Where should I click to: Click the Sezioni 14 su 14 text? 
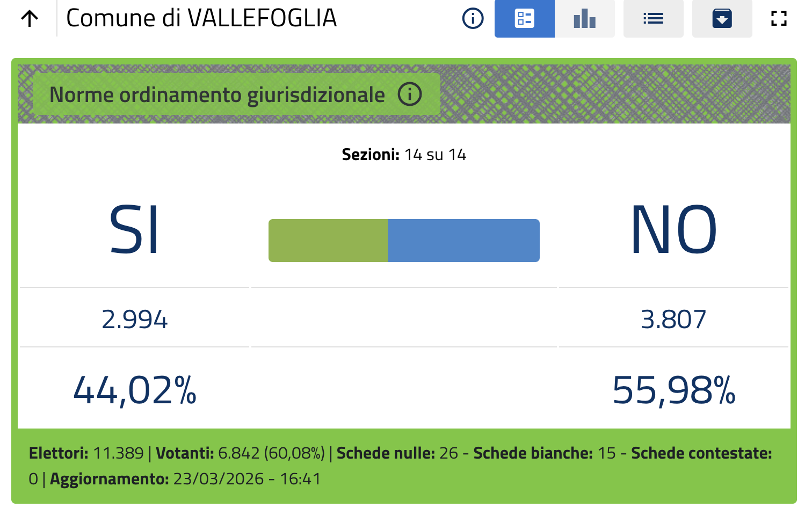(x=404, y=155)
